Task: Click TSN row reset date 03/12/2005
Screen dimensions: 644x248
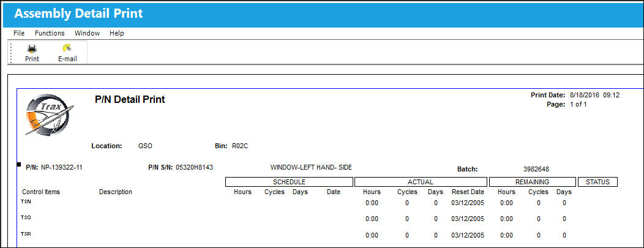Action: tap(468, 203)
